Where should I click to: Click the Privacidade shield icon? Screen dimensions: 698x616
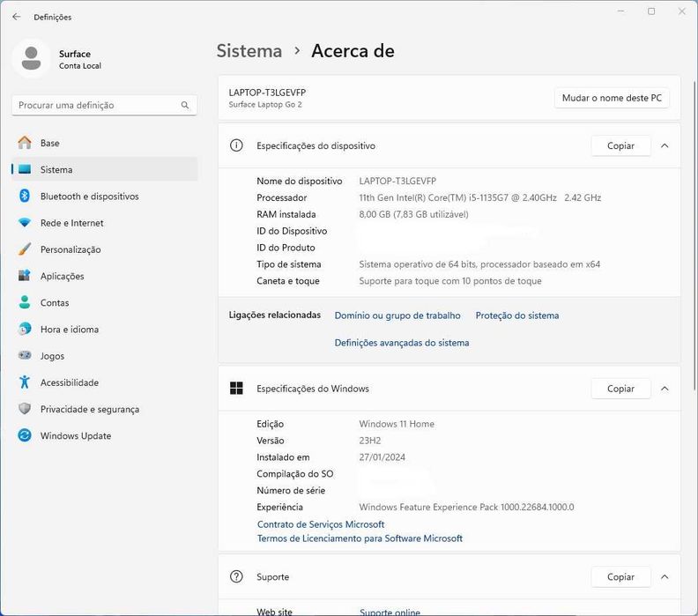[25, 409]
